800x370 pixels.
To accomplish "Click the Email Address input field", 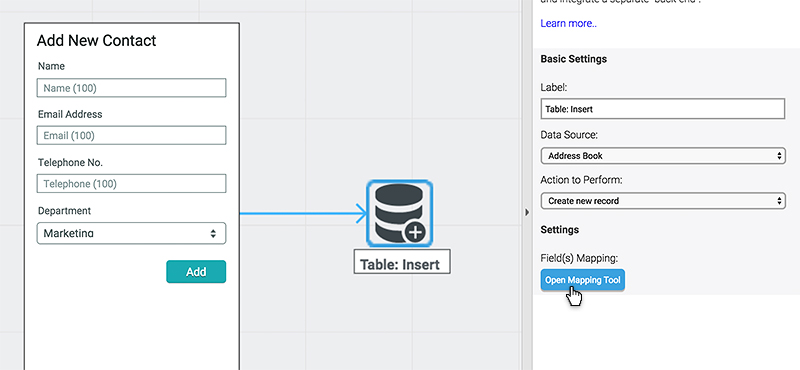I will coord(131,135).
